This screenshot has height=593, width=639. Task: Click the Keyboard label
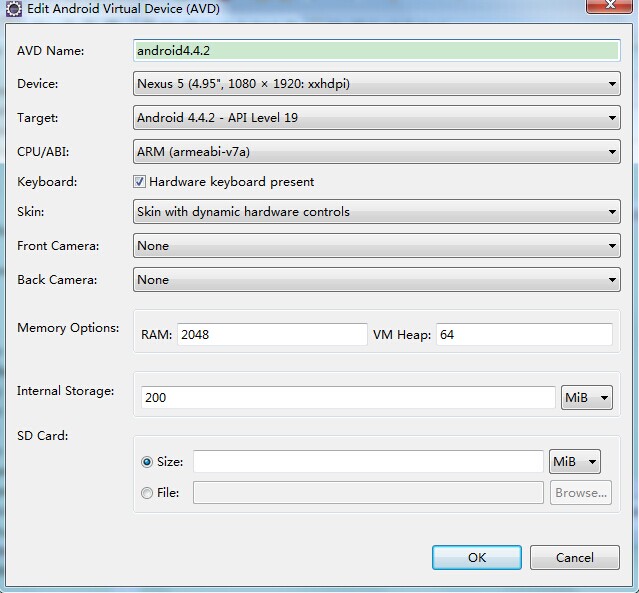[47, 182]
